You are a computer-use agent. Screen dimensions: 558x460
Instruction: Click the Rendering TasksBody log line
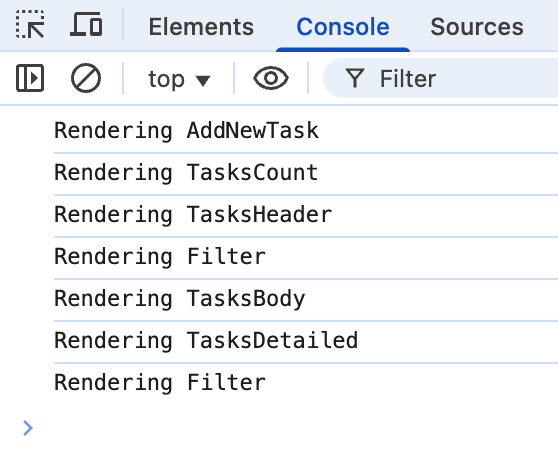(x=180, y=299)
